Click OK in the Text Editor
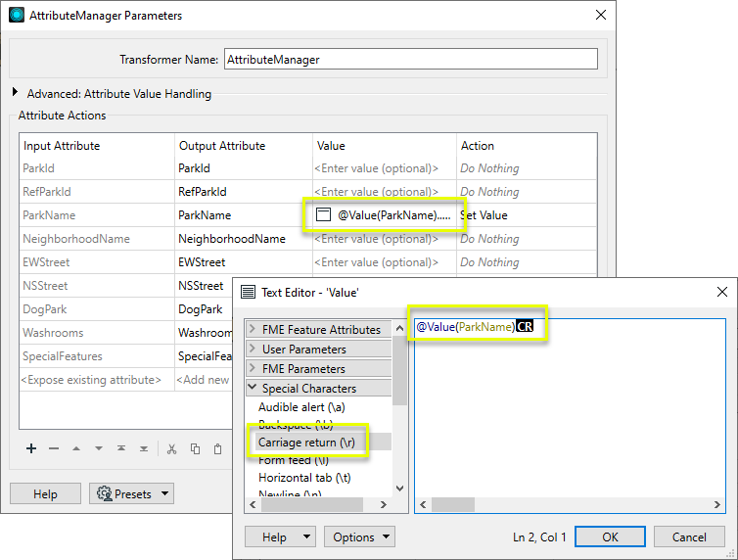738x560 pixels. (610, 537)
